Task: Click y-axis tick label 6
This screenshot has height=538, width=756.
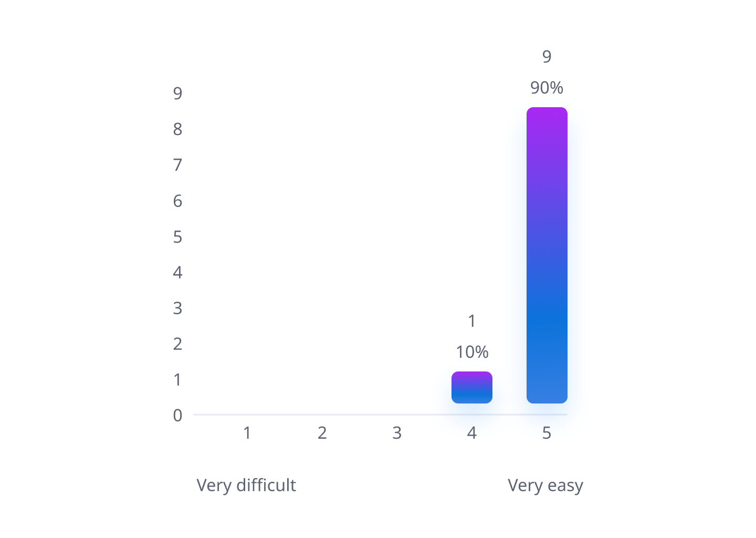Action: 177,201
